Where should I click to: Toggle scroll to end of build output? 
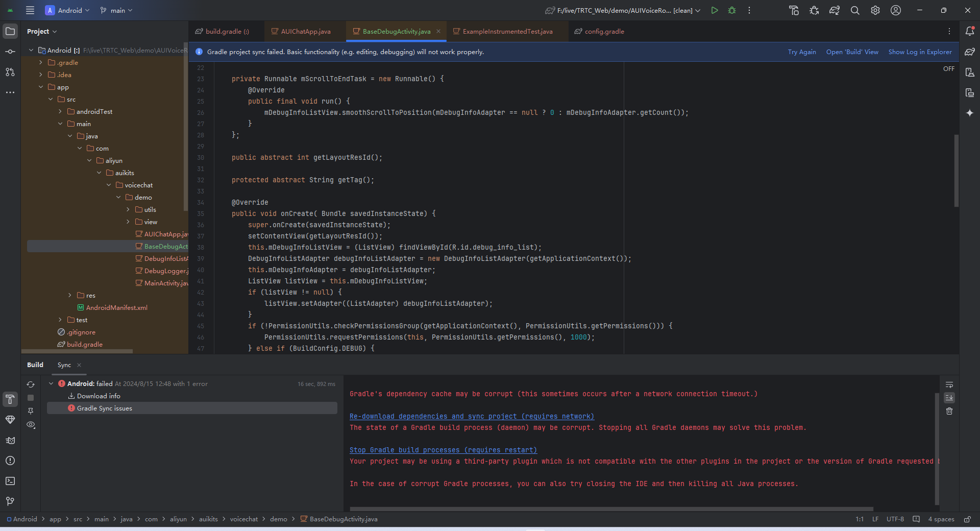(x=949, y=398)
